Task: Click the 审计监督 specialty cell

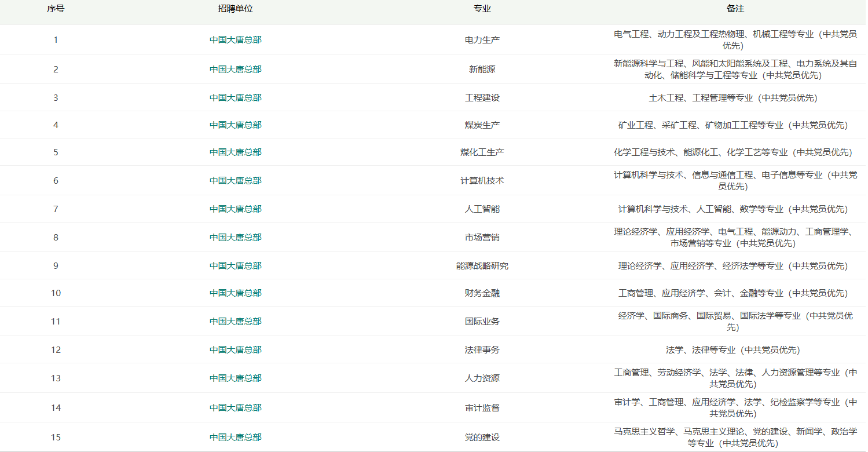Action: pyautogui.click(x=482, y=408)
